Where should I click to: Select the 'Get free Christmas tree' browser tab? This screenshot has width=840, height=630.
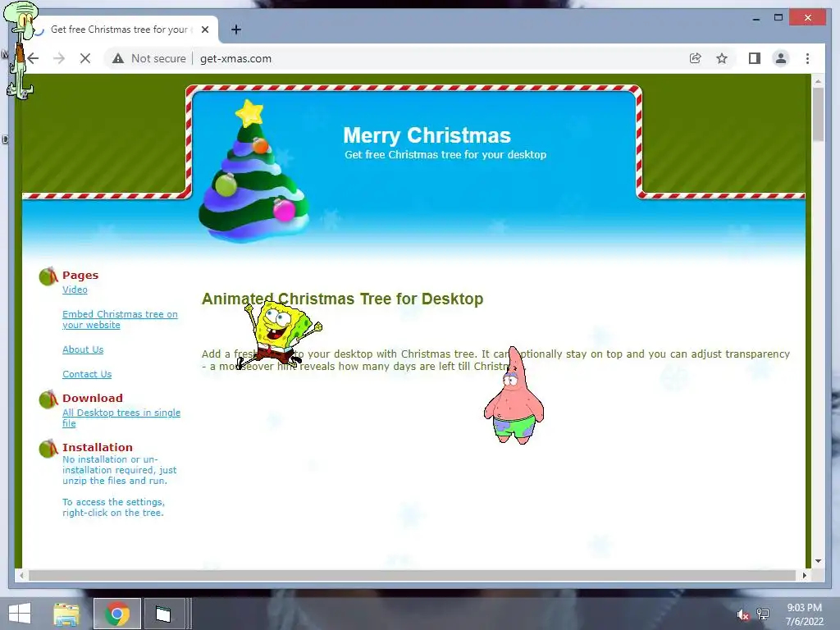coord(119,30)
